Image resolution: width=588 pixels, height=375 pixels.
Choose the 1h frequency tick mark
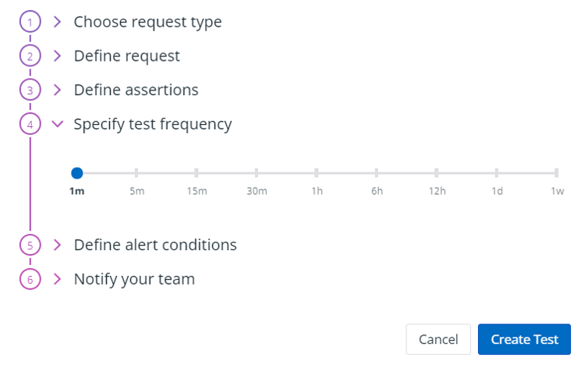click(317, 173)
